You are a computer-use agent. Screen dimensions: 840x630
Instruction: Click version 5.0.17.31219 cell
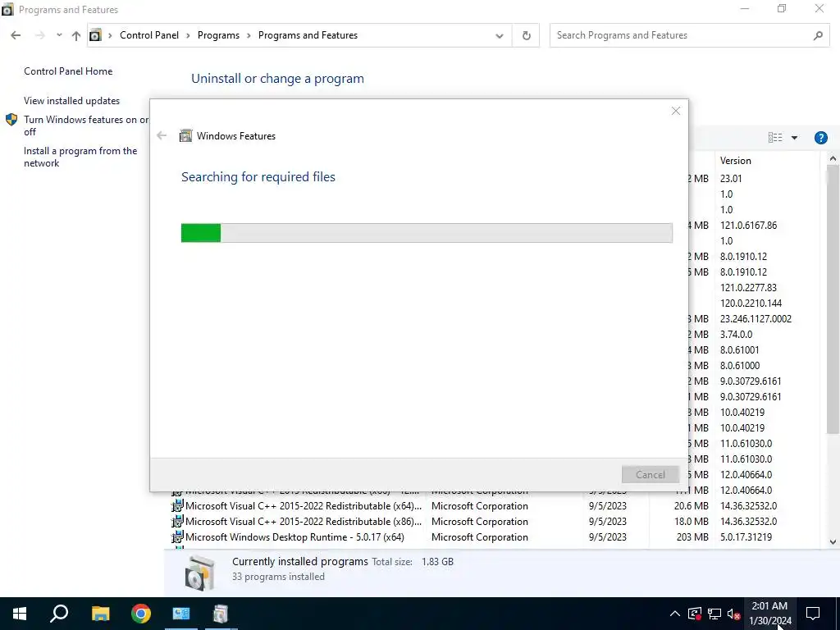pos(746,536)
